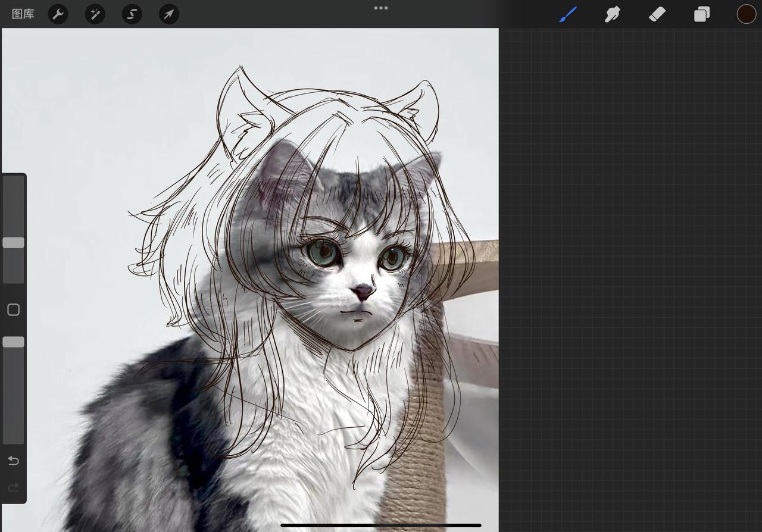Click the brush size slider handle
The height and width of the screenshot is (532, 762).
(13, 243)
